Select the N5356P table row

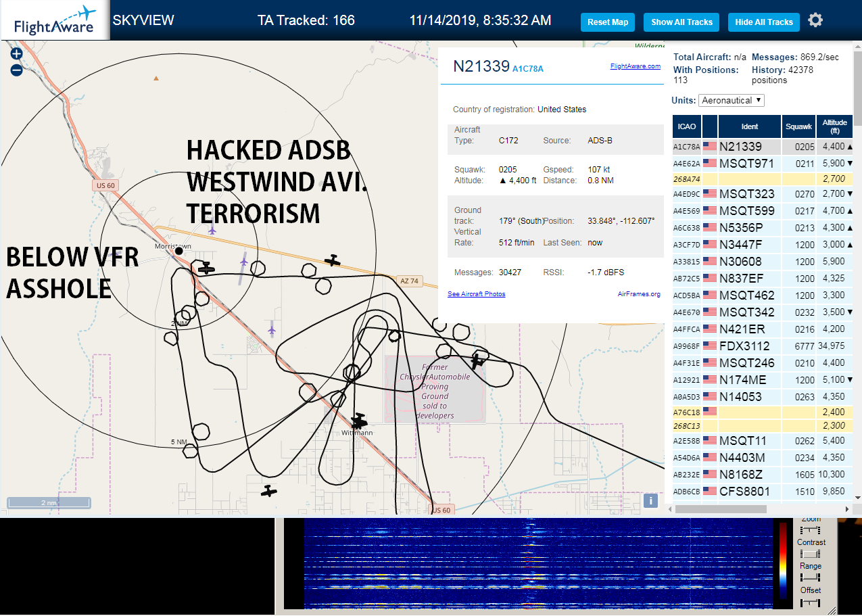763,228
